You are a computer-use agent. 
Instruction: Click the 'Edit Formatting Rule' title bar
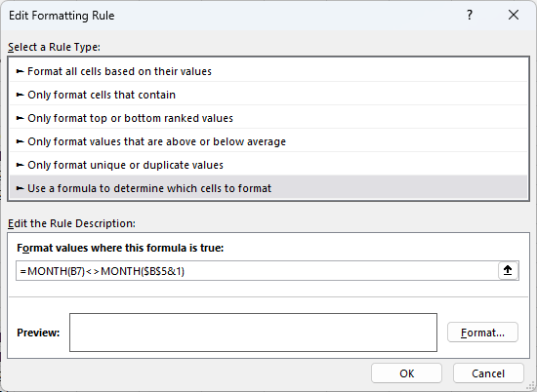tap(233, 15)
